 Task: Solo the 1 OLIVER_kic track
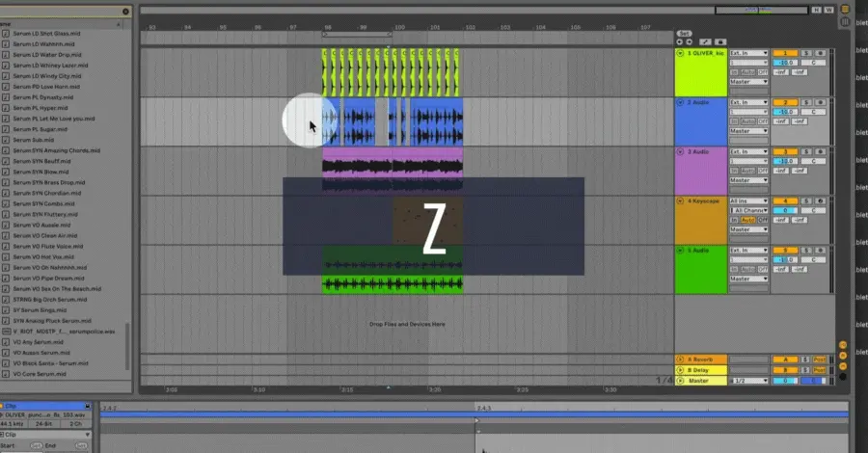coord(806,53)
